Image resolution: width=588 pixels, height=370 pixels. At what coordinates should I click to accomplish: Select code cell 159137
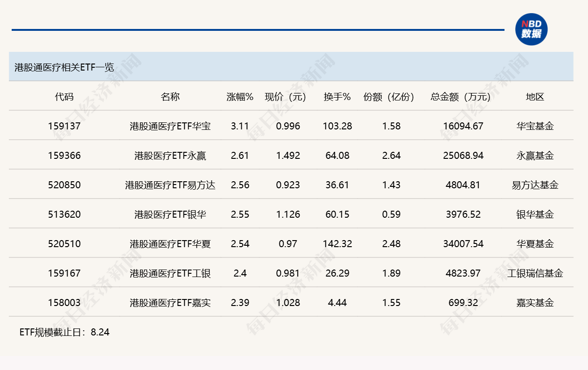pos(64,126)
